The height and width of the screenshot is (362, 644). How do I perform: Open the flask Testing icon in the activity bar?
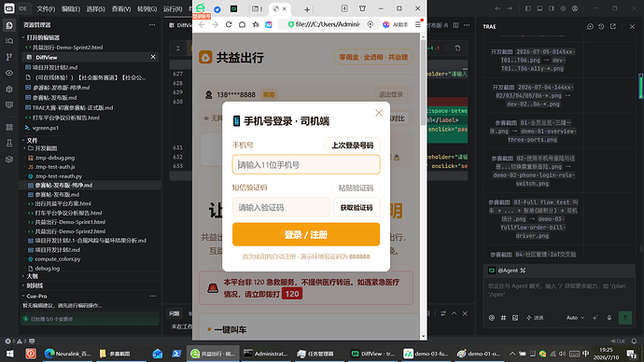click(x=9, y=144)
